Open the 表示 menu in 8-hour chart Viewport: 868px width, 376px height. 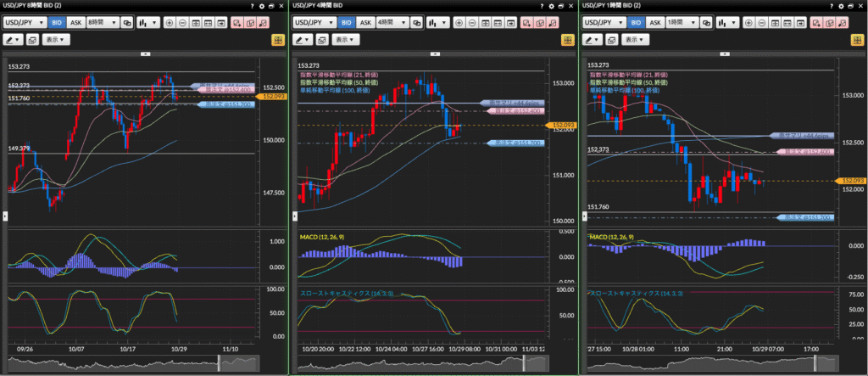click(x=56, y=39)
